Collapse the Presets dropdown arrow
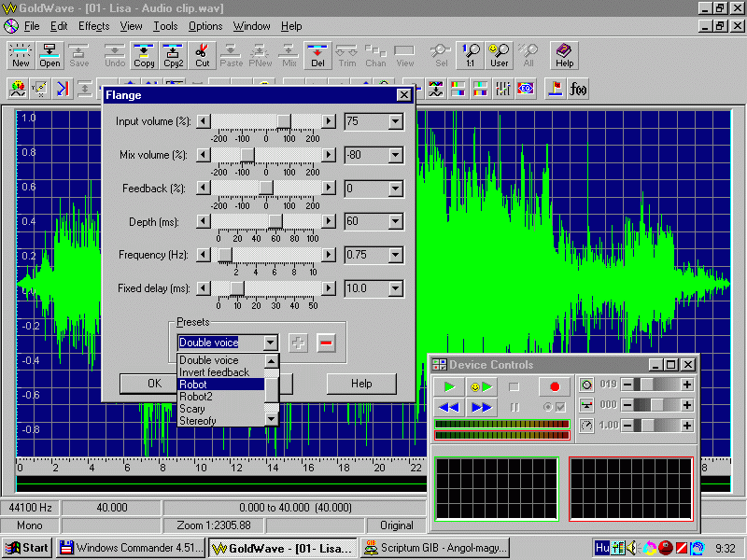 tap(270, 343)
